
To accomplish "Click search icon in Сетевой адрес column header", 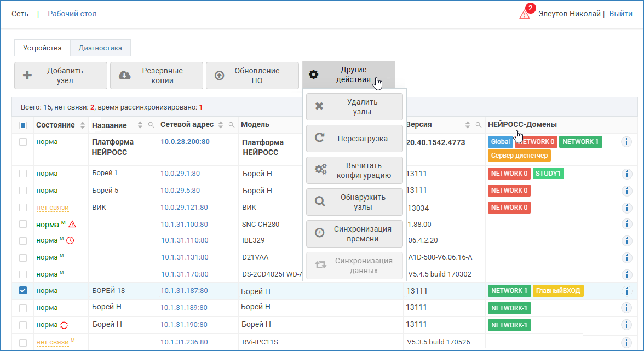I will (232, 125).
